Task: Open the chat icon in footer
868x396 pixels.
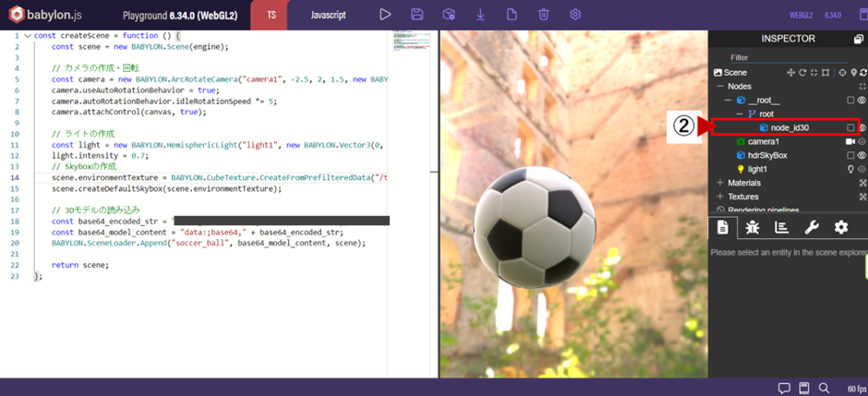Action: tap(784, 387)
